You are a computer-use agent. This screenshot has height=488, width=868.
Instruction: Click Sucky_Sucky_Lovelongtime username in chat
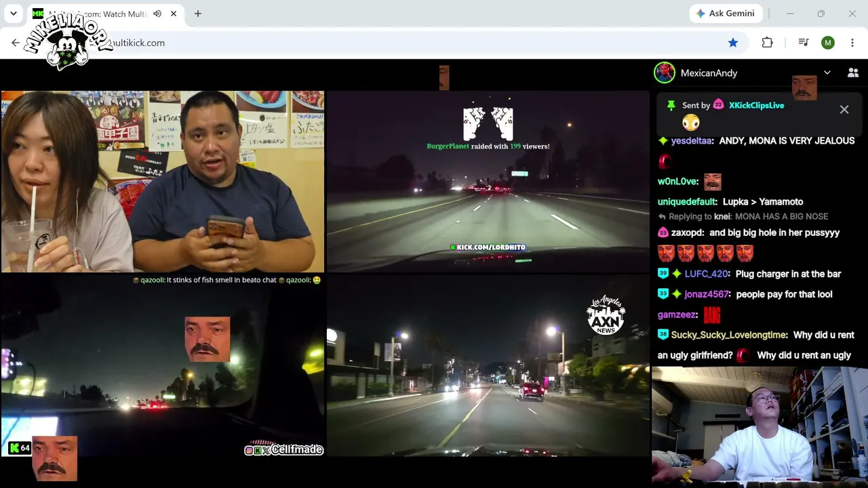coord(729,335)
